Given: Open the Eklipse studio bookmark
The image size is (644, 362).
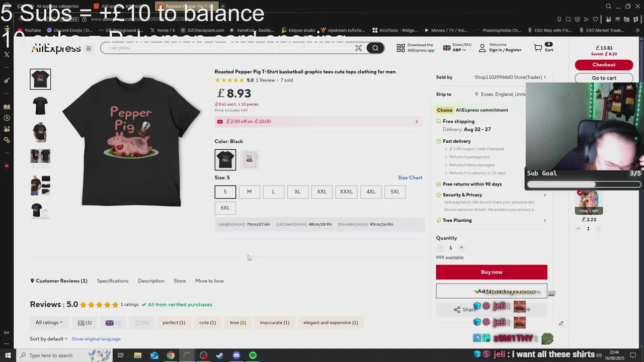Looking at the screenshot, I should click(298, 30).
